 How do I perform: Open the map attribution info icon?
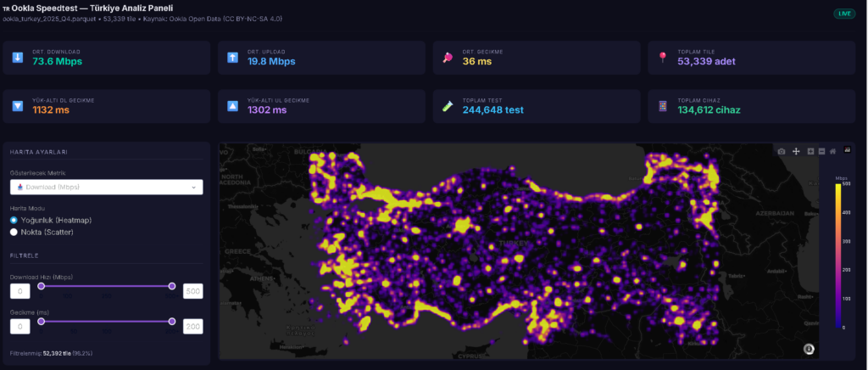point(809,348)
